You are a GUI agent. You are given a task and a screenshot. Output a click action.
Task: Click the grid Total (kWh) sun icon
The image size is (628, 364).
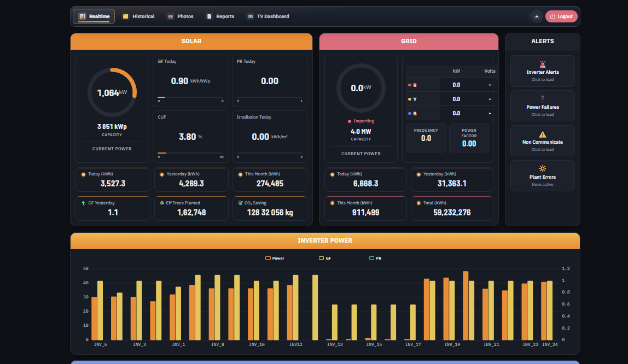[x=418, y=203]
